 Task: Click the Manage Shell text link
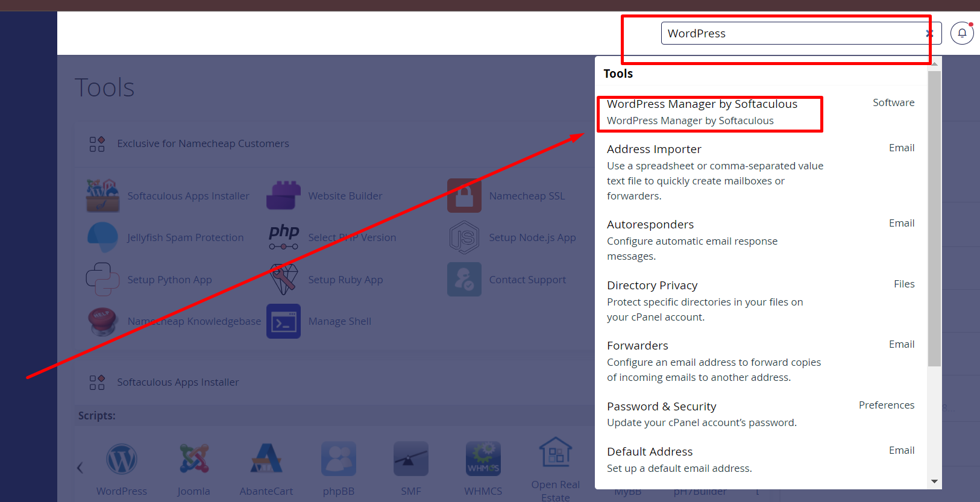(340, 321)
